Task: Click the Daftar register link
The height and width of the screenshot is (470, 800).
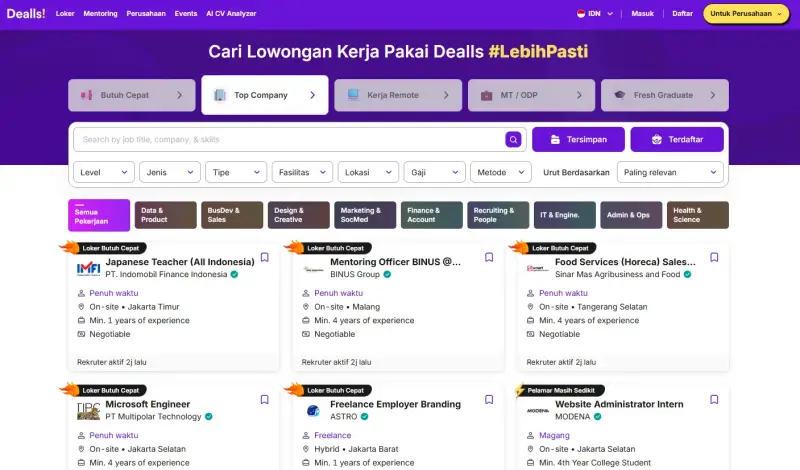Action: (682, 14)
